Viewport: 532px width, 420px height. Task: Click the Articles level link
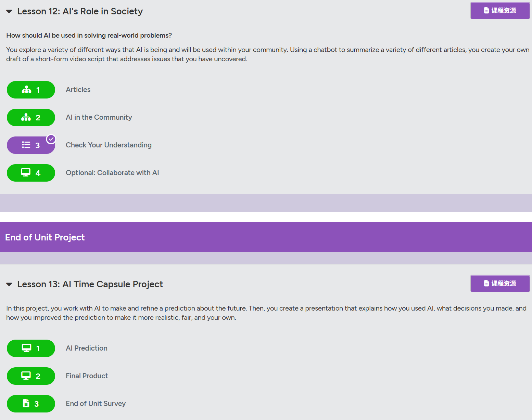[78, 90]
